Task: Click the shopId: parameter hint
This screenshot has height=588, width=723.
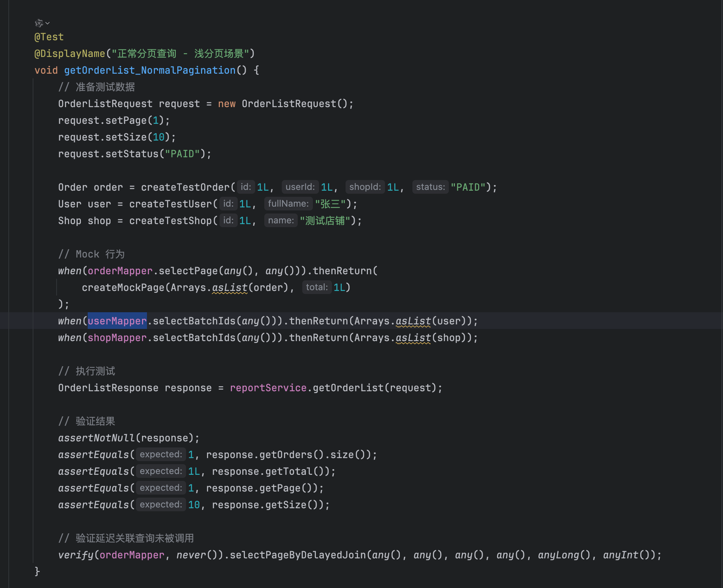Action: point(365,187)
